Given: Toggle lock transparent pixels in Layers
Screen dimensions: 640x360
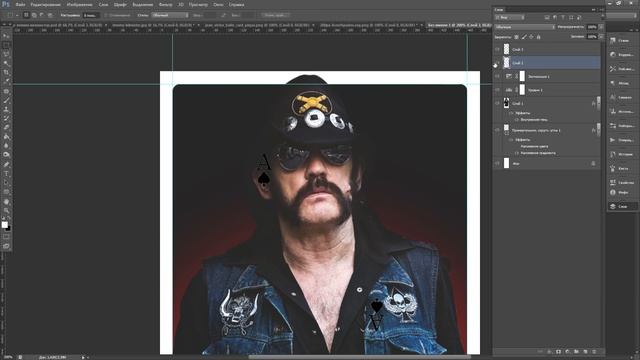Looking at the screenshot, I should pos(516,37).
